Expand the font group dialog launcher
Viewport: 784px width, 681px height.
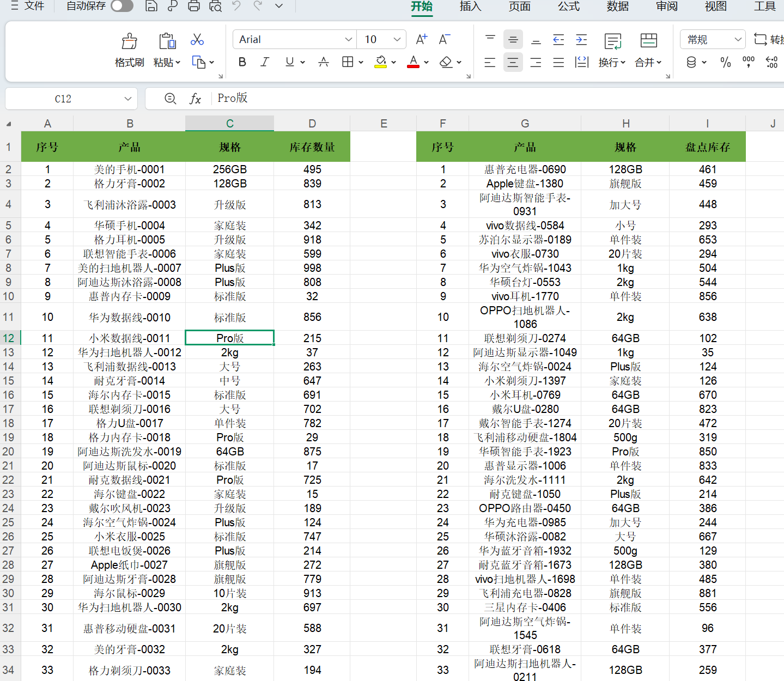pyautogui.click(x=469, y=76)
